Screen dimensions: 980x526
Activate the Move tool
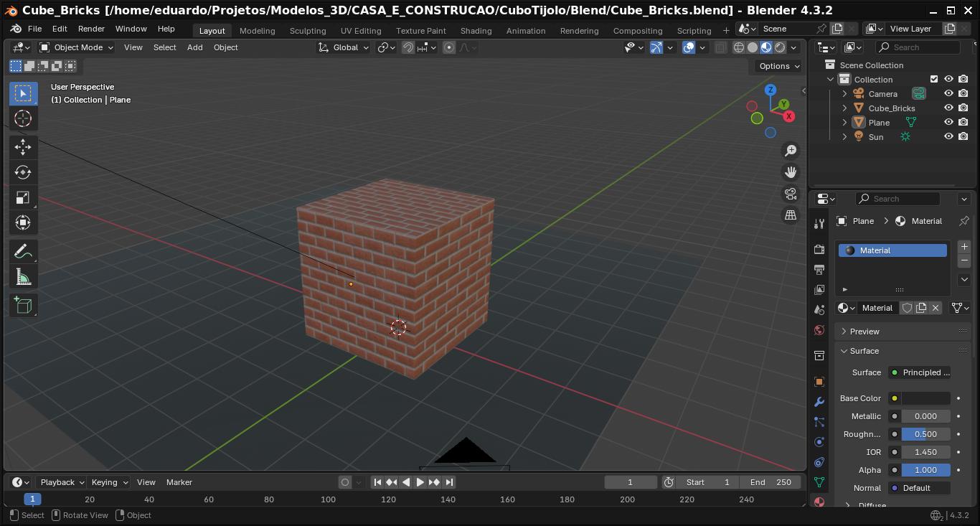tap(23, 147)
